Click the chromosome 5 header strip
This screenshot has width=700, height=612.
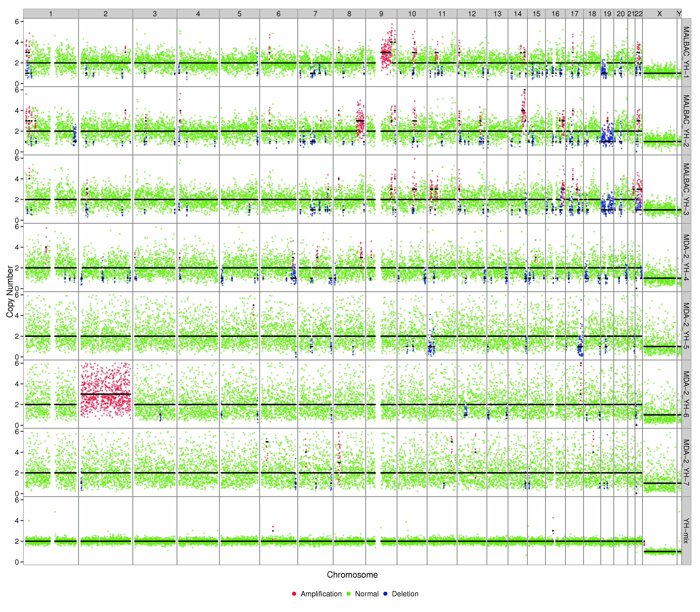point(240,14)
